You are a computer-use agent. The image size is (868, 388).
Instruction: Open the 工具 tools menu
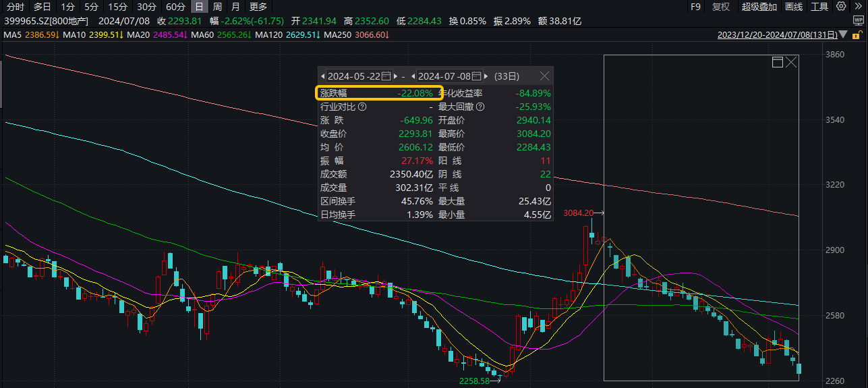pos(819,7)
